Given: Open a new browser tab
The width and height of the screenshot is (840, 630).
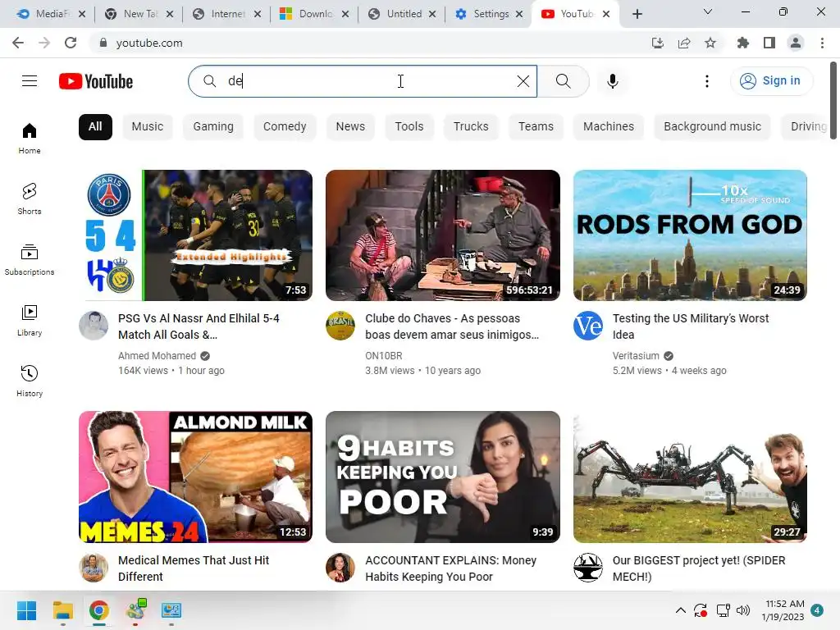Looking at the screenshot, I should pyautogui.click(x=637, y=14).
